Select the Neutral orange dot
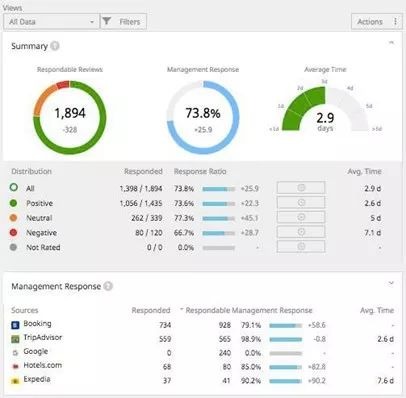The height and width of the screenshot is (398, 406). tap(13, 218)
